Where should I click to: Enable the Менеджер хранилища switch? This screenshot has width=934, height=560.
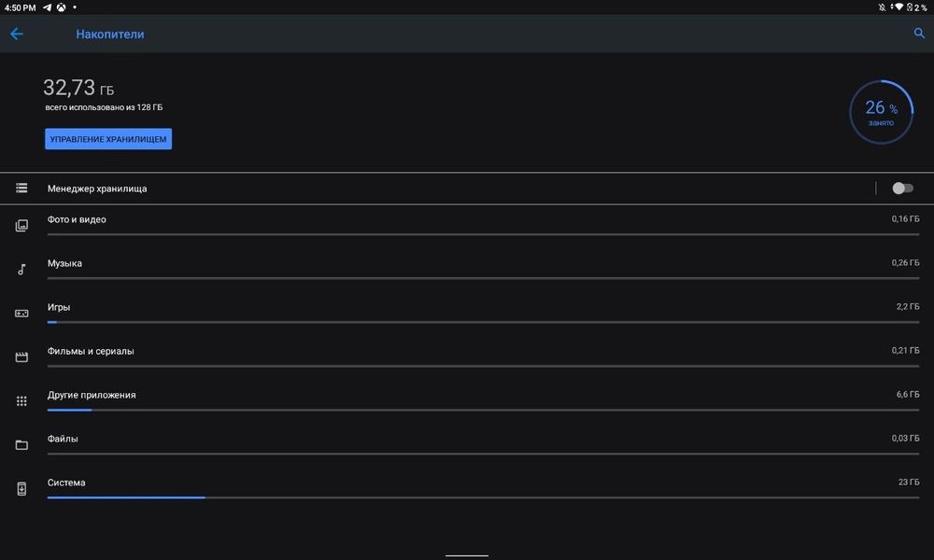point(901,189)
